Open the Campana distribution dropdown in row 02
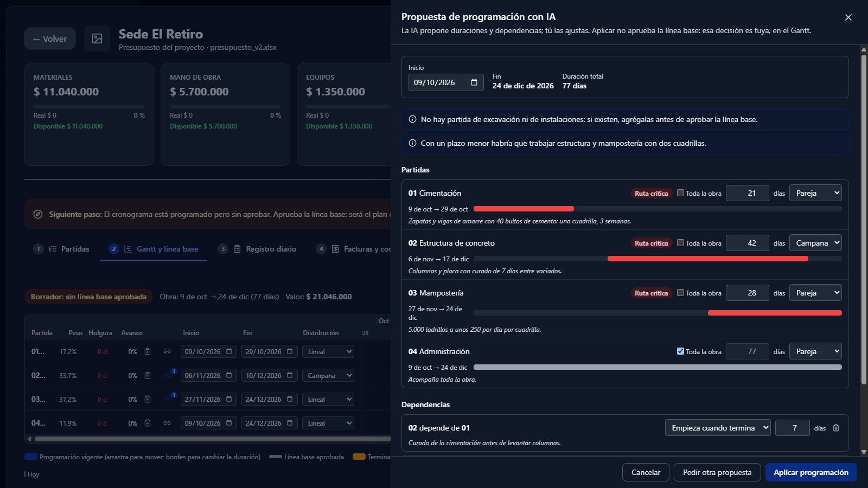This screenshot has width=868, height=488. tap(328, 375)
